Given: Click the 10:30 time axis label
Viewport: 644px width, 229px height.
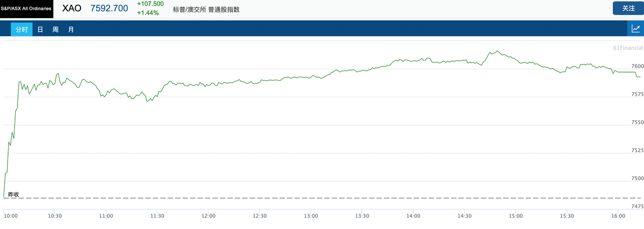Looking at the screenshot, I should (55, 216).
